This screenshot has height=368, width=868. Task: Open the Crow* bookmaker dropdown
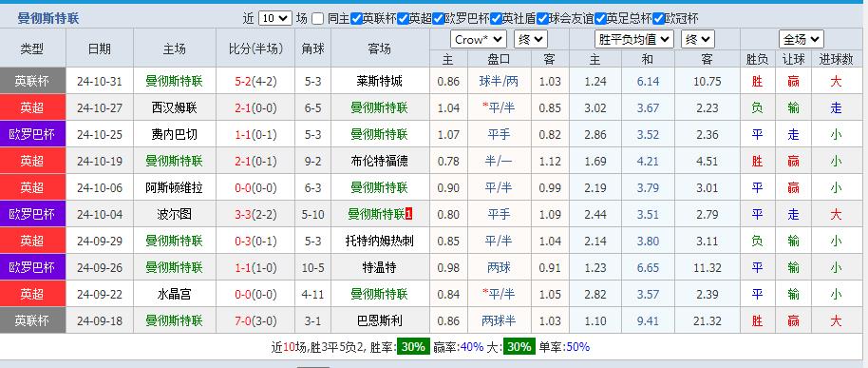(479, 39)
